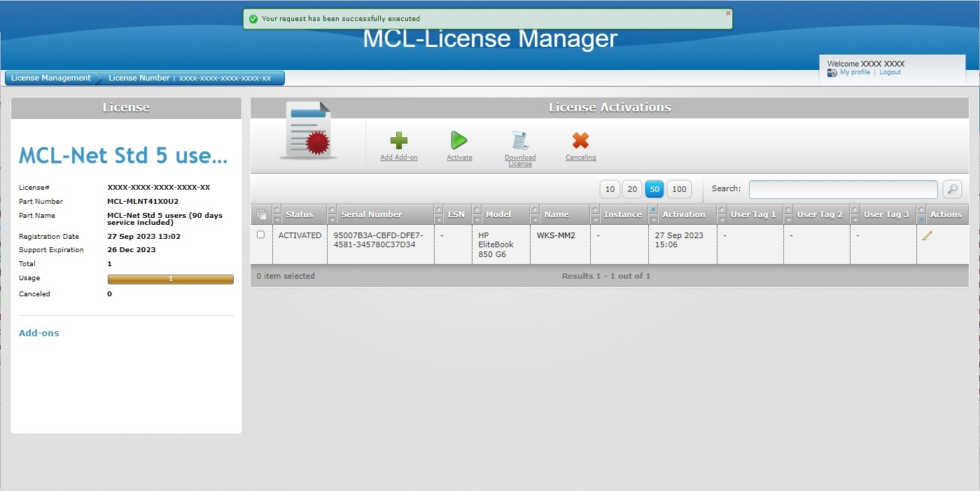This screenshot has width=980, height=491.
Task: Click the pencil edit icon for WKS-MM2
Action: [927, 236]
